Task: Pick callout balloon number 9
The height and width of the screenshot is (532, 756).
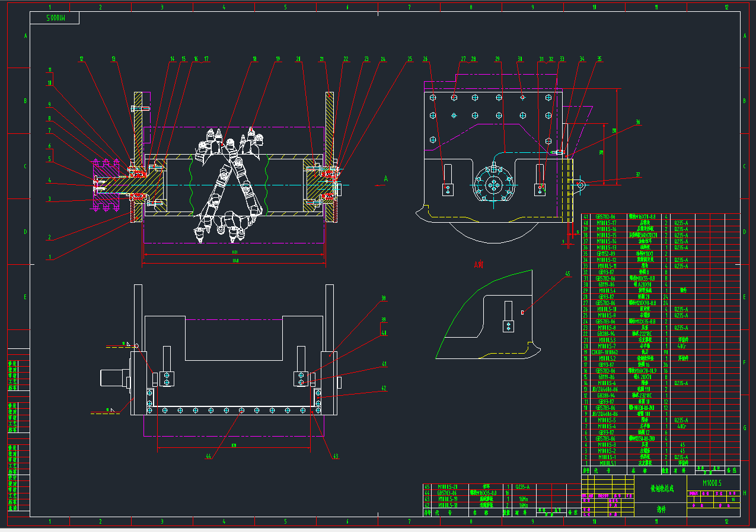Action: [x=50, y=104]
